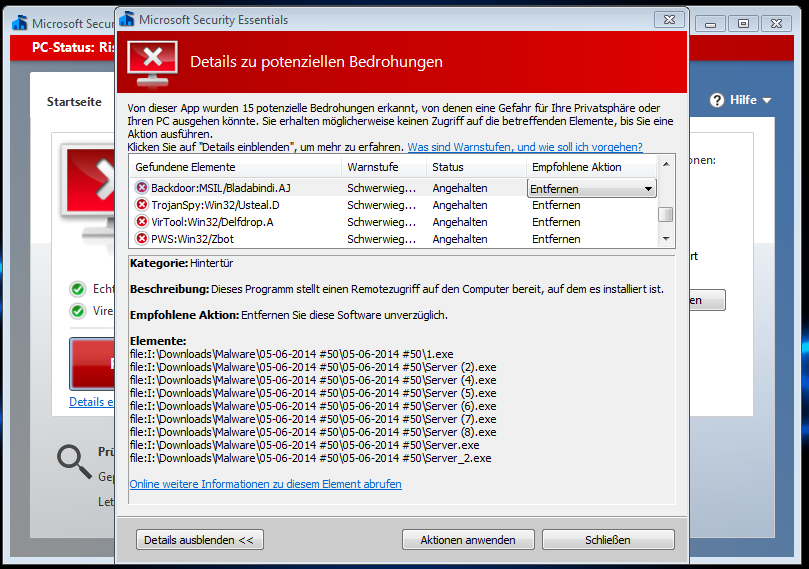Open Online weitere Informationen zu diesem Element abrufen link
Viewport: 809px width, 569px height.
coord(265,484)
